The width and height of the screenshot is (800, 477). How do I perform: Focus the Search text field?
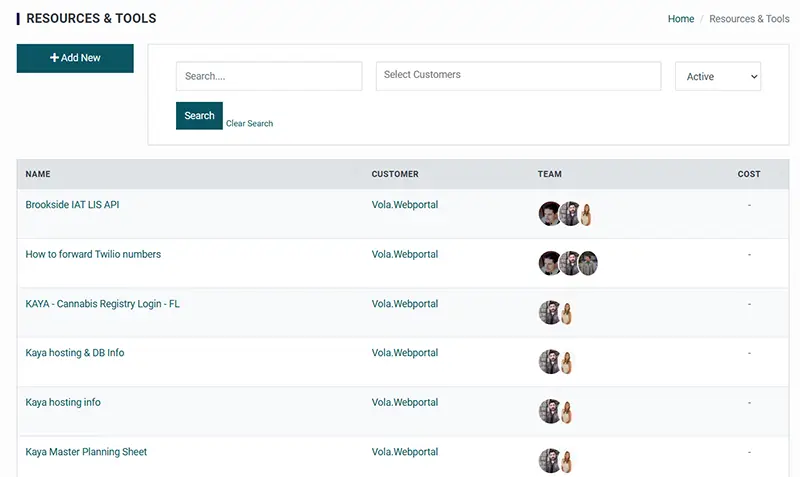tap(269, 76)
